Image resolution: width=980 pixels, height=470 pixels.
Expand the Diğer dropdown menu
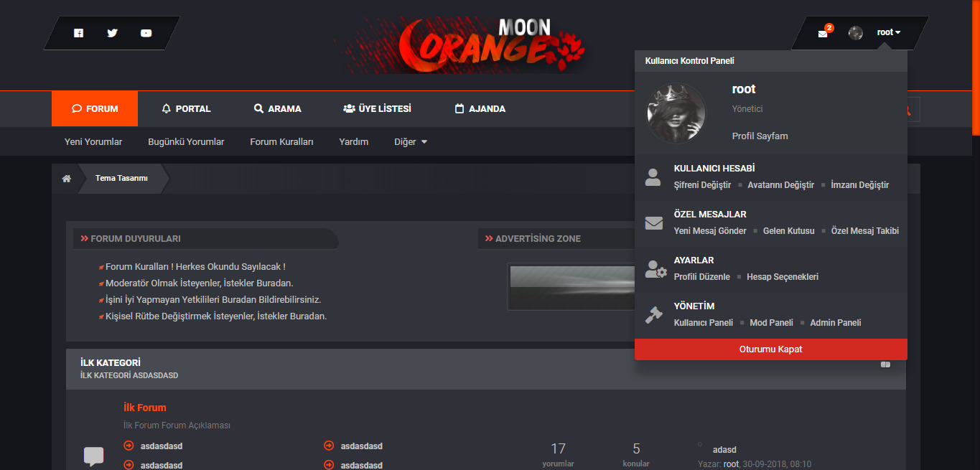pyautogui.click(x=411, y=142)
